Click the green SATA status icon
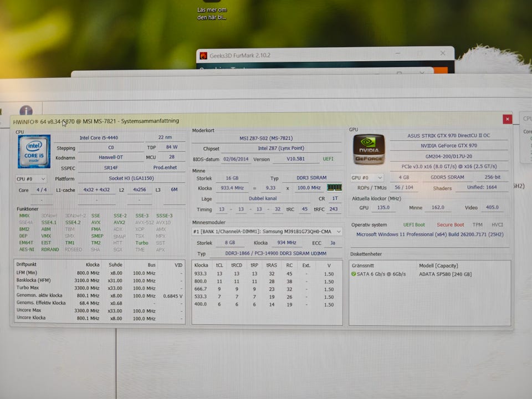The image size is (532, 399). [x=354, y=274]
